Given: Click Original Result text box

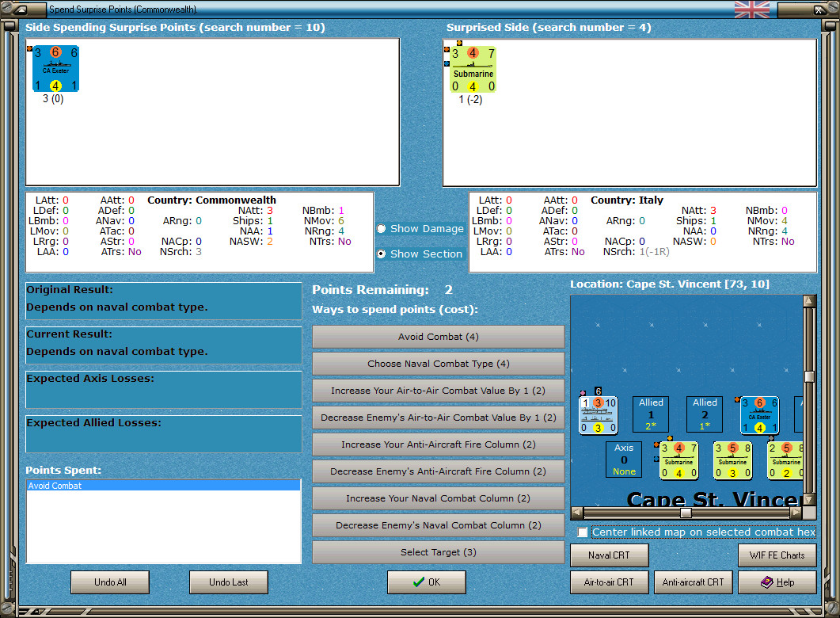Looking at the screenshot, I should click(x=163, y=301).
